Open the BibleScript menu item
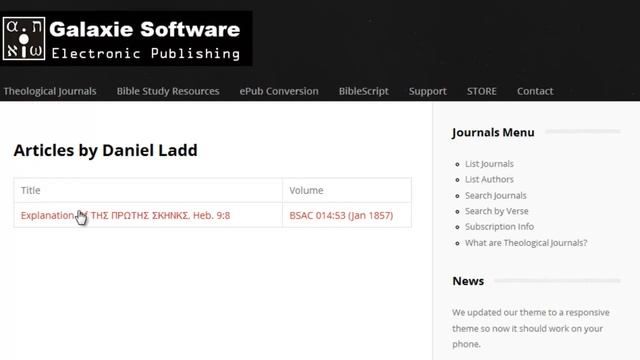 363,91
